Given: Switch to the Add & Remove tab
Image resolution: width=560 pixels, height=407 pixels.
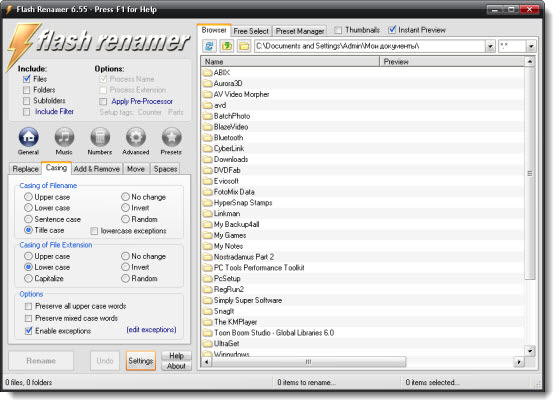Looking at the screenshot, I should [x=97, y=169].
